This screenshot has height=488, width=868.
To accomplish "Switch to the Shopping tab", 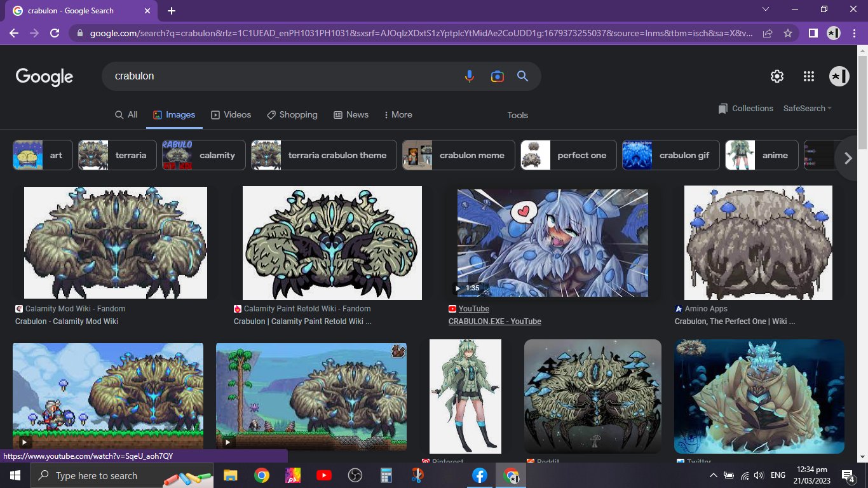I will (x=292, y=115).
